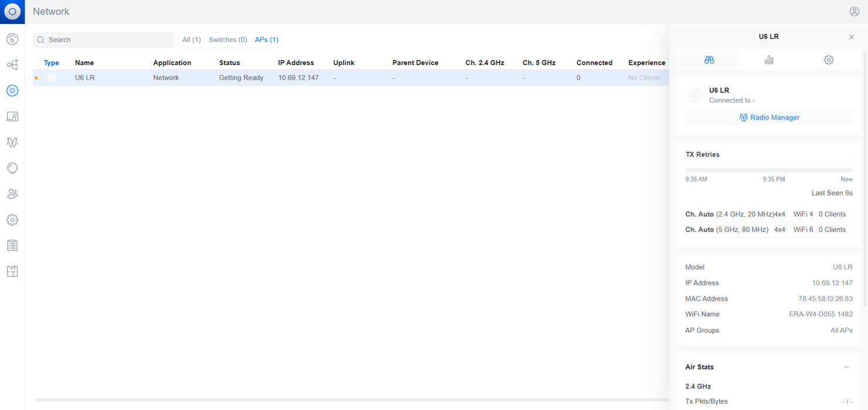
Task: Open the Admins and Users people icon
Action: pos(12,194)
